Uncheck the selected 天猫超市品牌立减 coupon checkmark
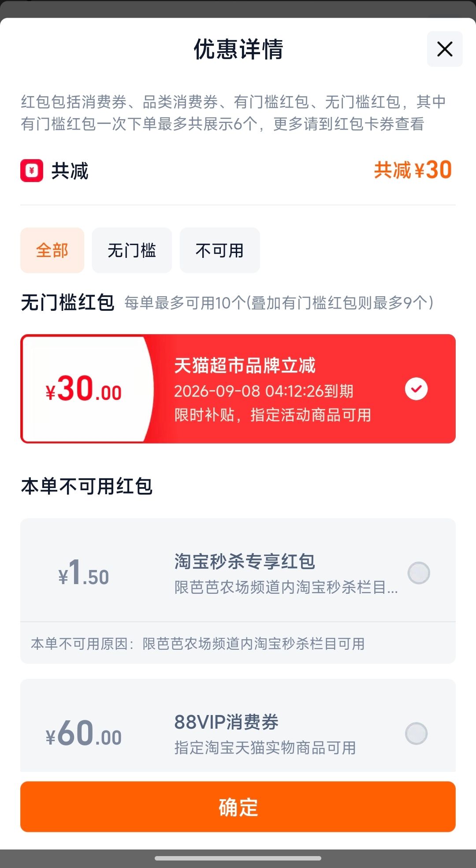476x868 pixels. [416, 389]
